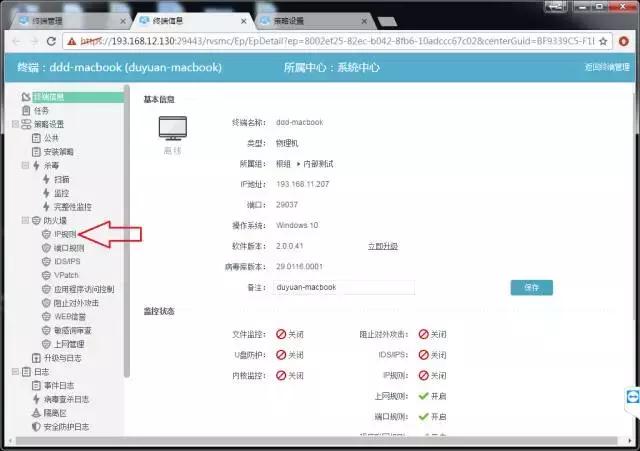The width and height of the screenshot is (640, 451).
Task: Click the red browser extension icon
Action: (623, 41)
